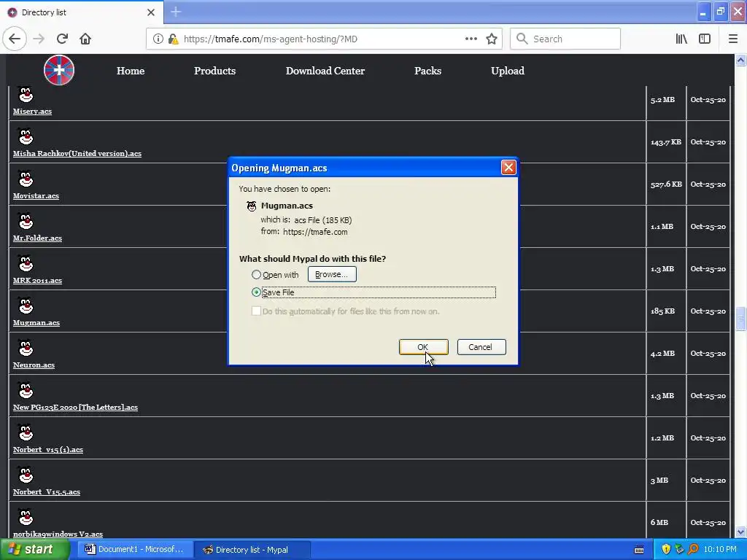The height and width of the screenshot is (560, 747).
Task: Click the vertical scrollbar thumb
Action: [x=740, y=319]
